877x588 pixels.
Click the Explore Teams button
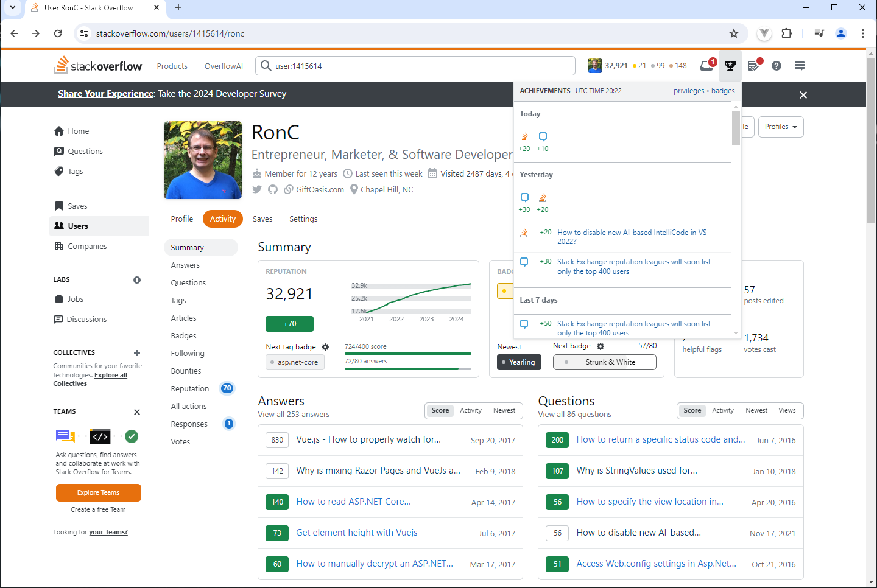99,492
